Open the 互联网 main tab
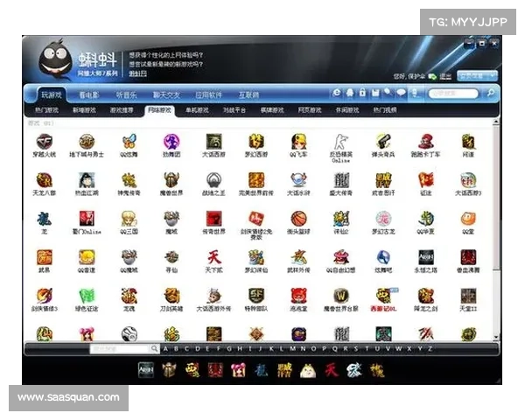 pyautogui.click(x=249, y=95)
